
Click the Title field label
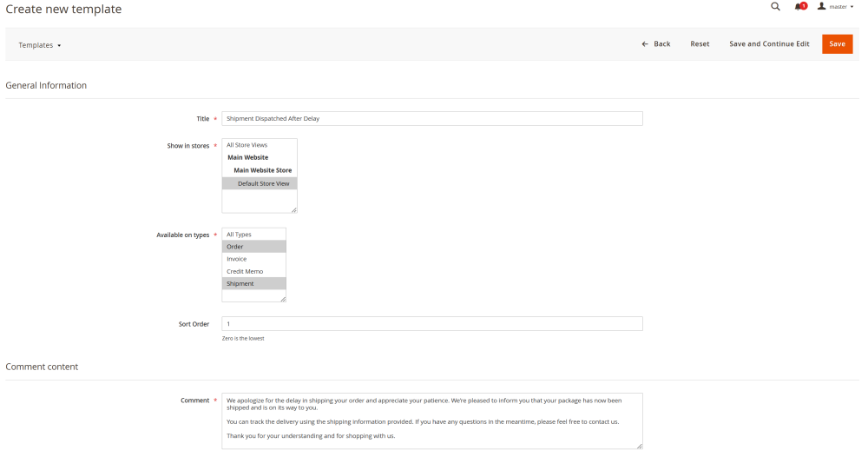point(202,118)
